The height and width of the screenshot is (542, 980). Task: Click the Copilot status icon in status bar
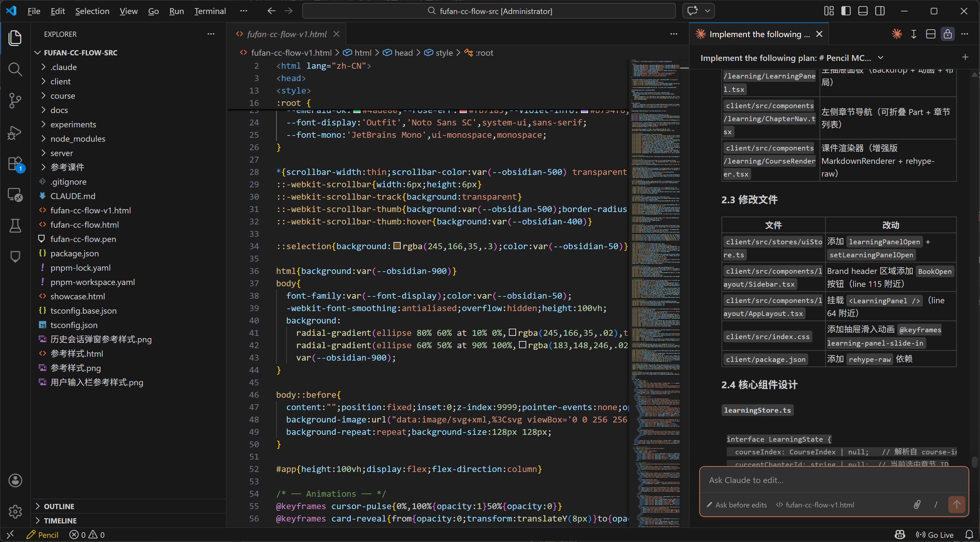coord(900,535)
